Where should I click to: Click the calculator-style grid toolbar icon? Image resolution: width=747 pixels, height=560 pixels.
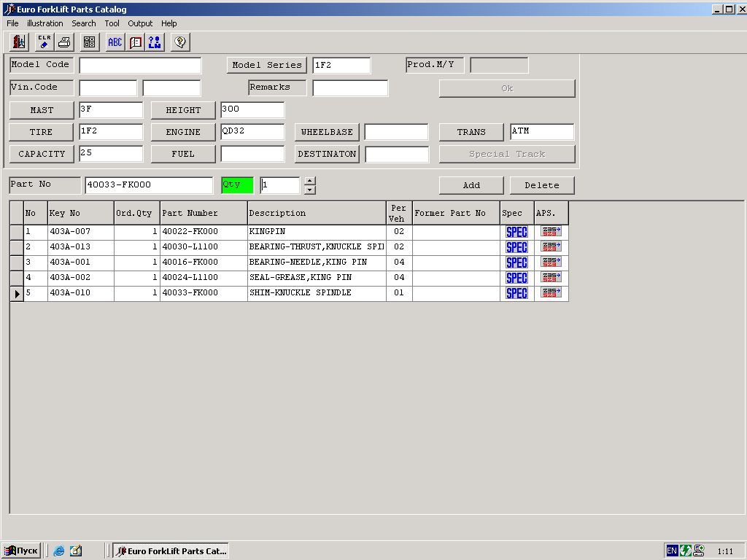89,42
